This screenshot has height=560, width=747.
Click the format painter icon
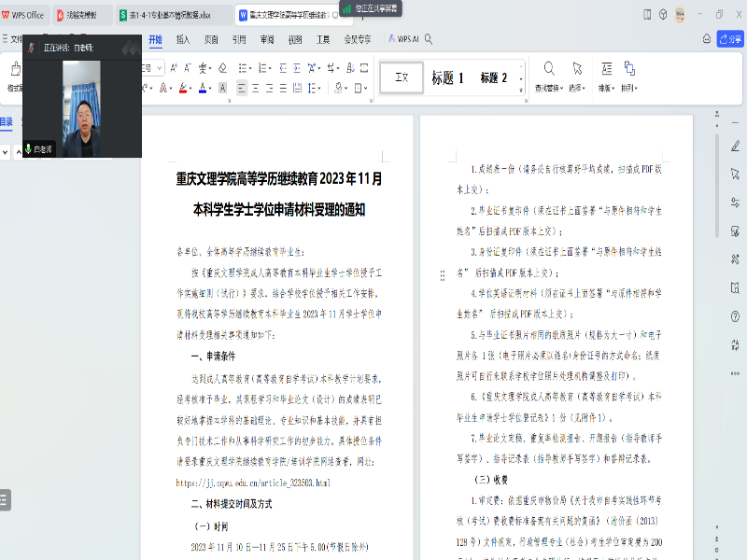pos(15,71)
